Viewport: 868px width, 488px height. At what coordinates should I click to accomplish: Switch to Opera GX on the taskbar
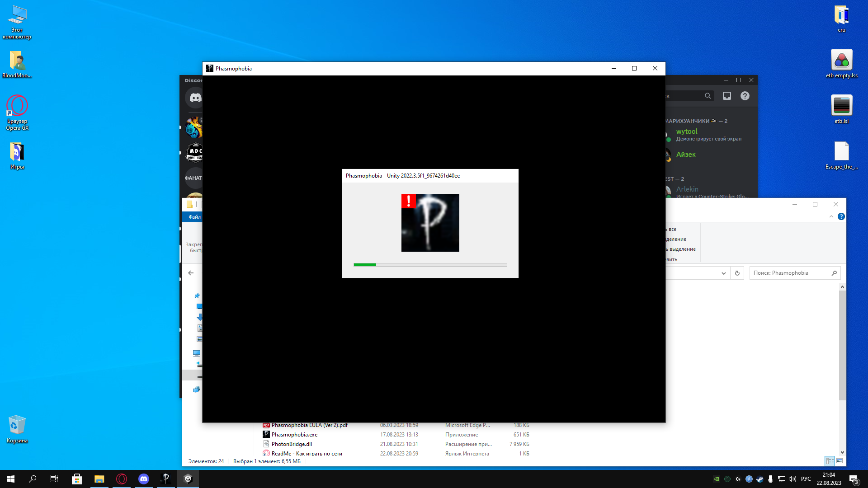[x=121, y=479]
